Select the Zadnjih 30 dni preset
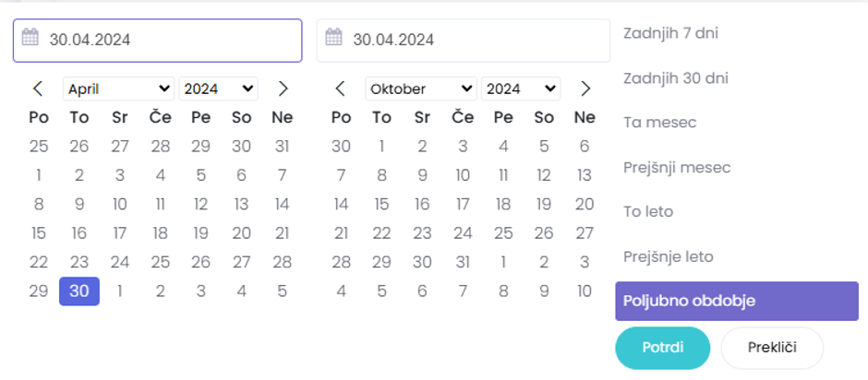The height and width of the screenshot is (380, 868). coord(676,77)
